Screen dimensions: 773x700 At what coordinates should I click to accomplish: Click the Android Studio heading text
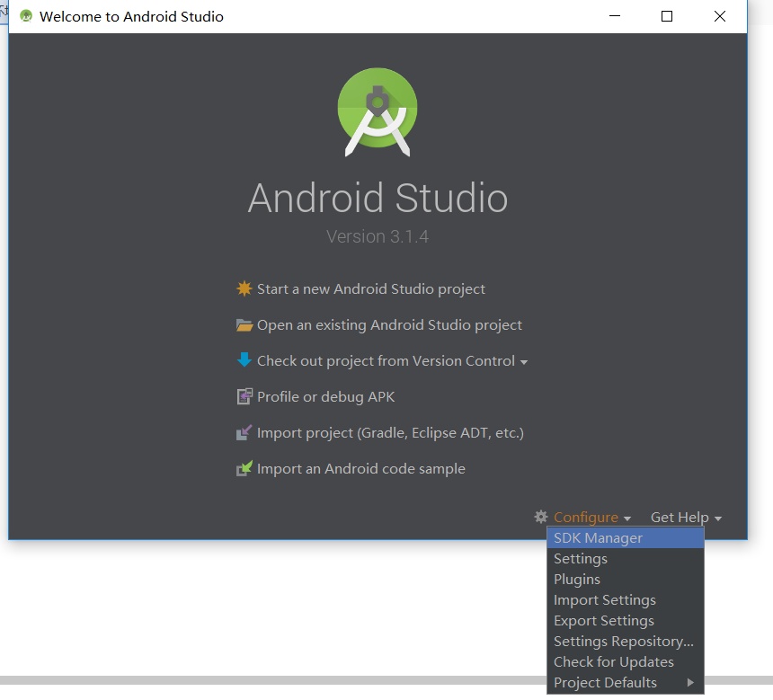[378, 198]
